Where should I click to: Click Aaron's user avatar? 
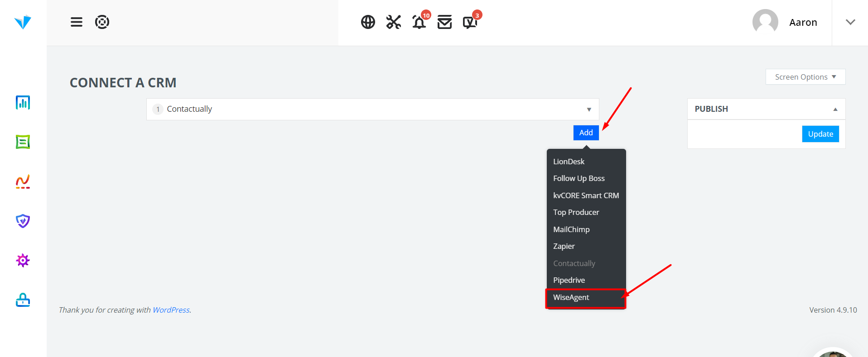pyautogui.click(x=765, y=22)
